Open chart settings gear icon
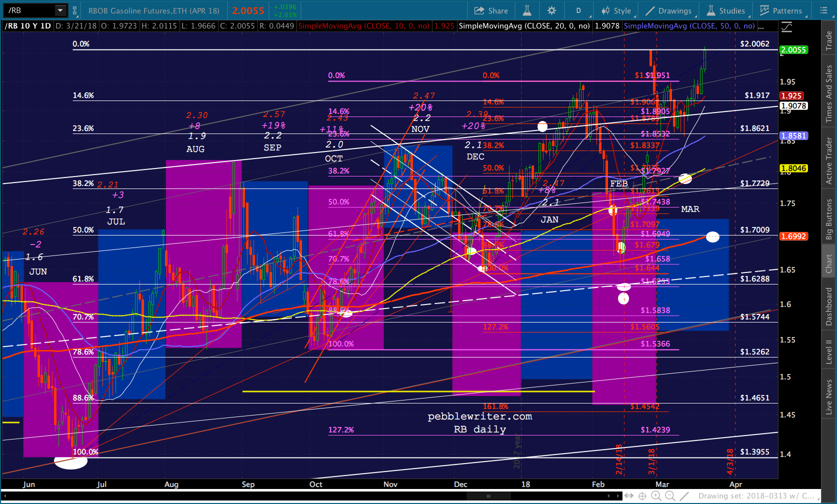 tap(551, 10)
